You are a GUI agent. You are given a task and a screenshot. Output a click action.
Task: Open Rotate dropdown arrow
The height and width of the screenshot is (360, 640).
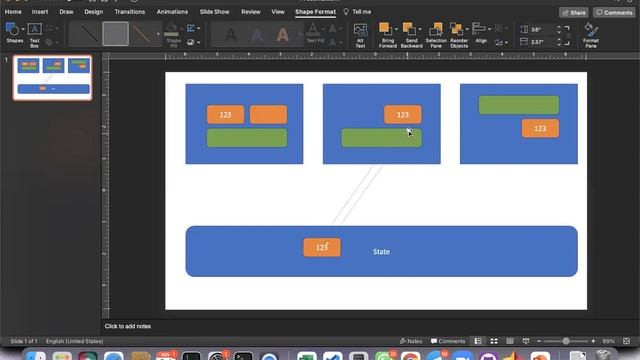tap(507, 42)
